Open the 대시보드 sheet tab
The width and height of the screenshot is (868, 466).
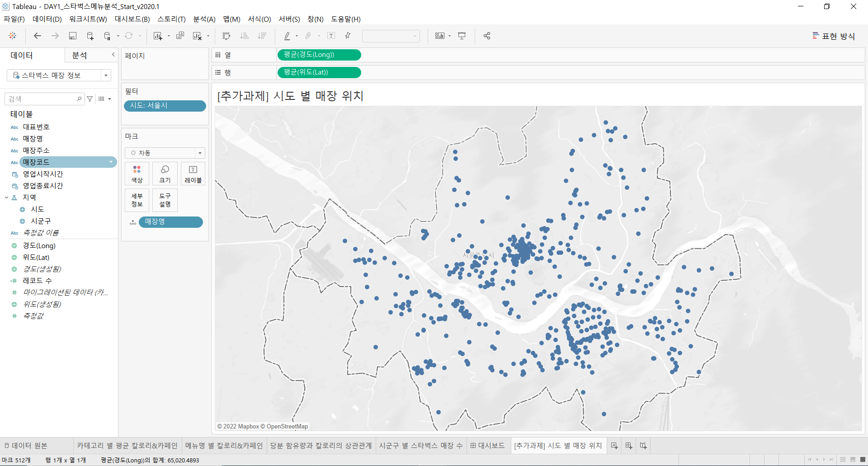tap(488, 446)
